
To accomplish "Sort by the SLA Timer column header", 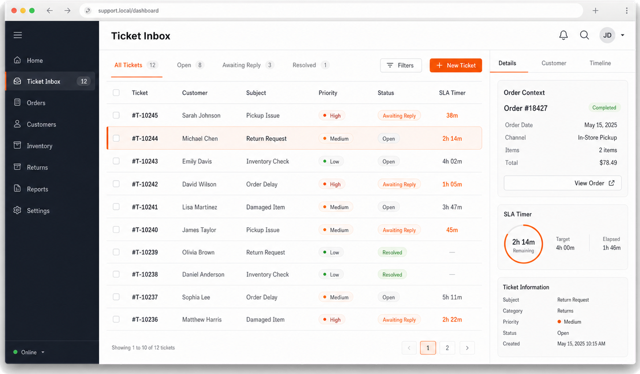I will (x=452, y=93).
